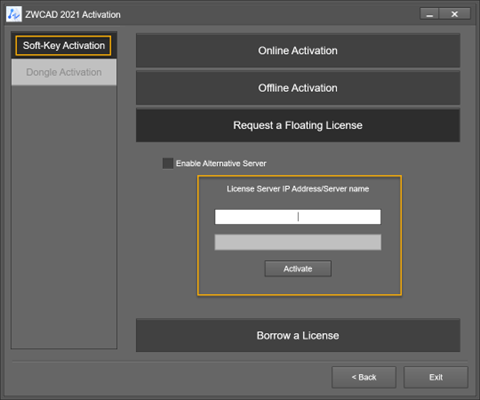Click the Activate button
480x400 pixels.
click(298, 269)
